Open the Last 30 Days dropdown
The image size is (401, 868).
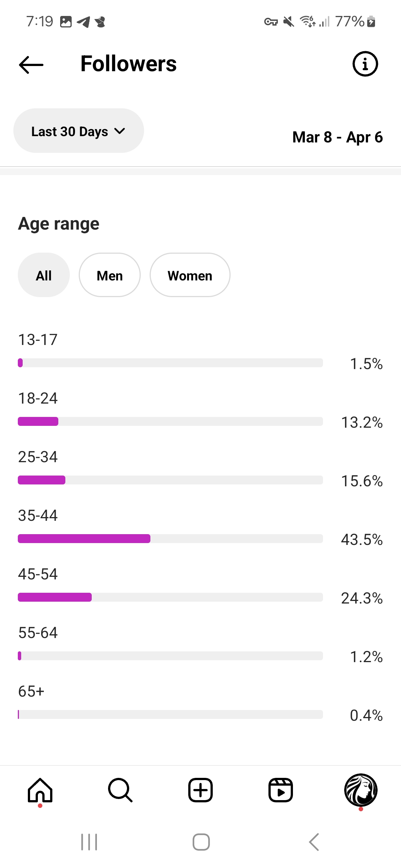(79, 131)
